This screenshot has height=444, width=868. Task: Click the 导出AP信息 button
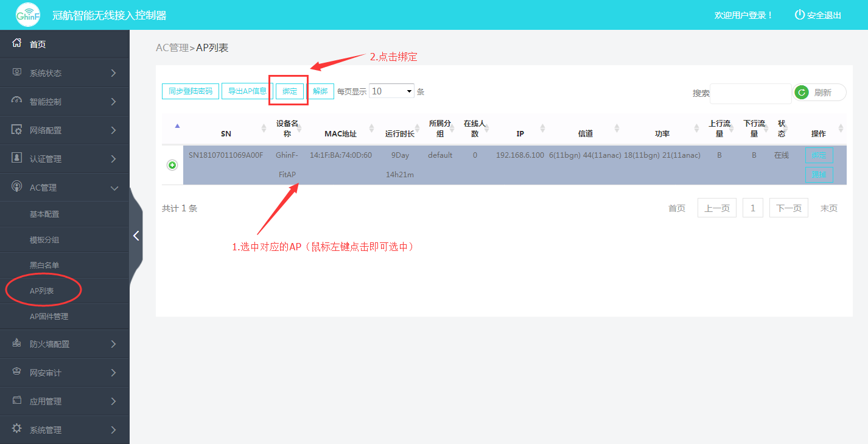(x=247, y=91)
